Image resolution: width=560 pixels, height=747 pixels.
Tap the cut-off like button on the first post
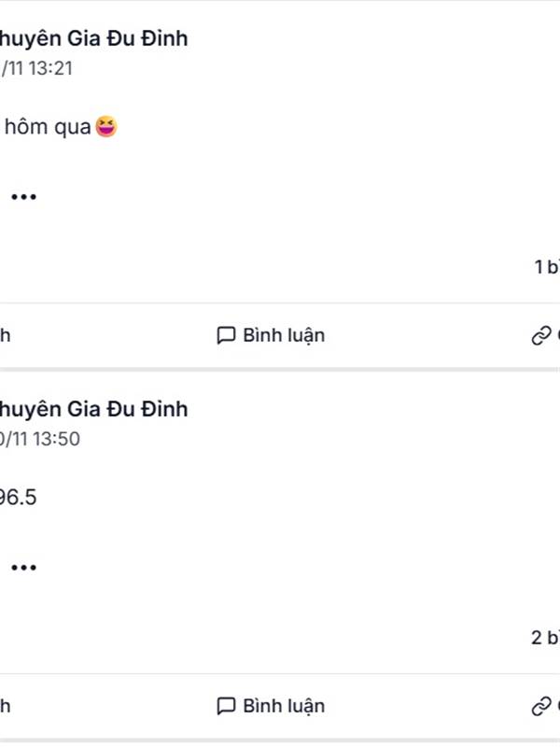(x=5, y=335)
